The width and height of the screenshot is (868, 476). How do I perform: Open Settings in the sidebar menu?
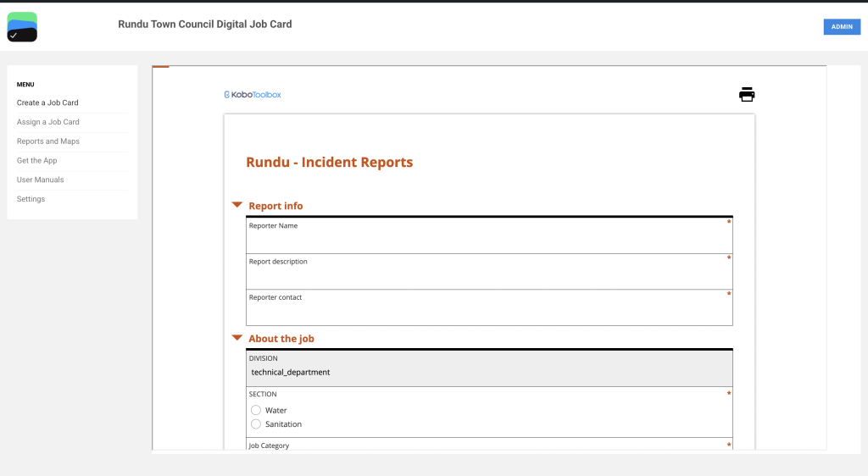coord(31,199)
